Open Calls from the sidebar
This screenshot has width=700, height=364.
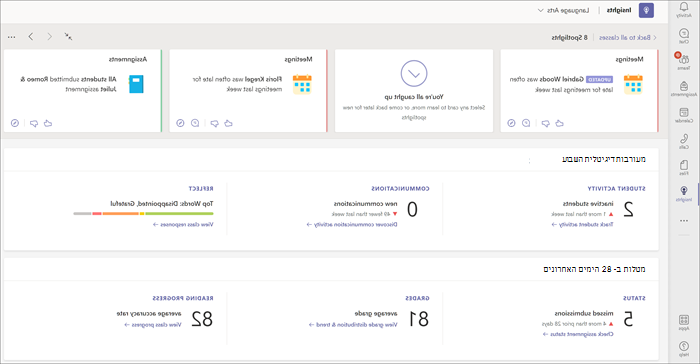(x=683, y=141)
